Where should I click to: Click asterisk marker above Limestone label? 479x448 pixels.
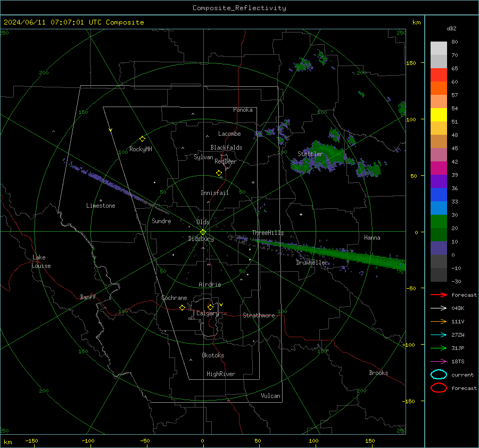coord(101,201)
